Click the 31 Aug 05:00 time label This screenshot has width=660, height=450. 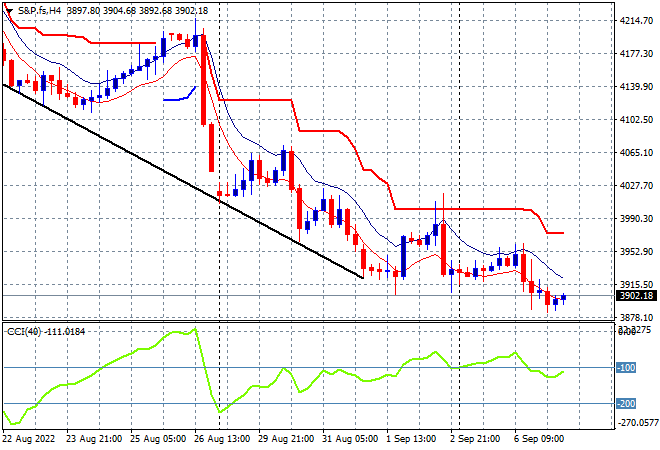point(350,439)
